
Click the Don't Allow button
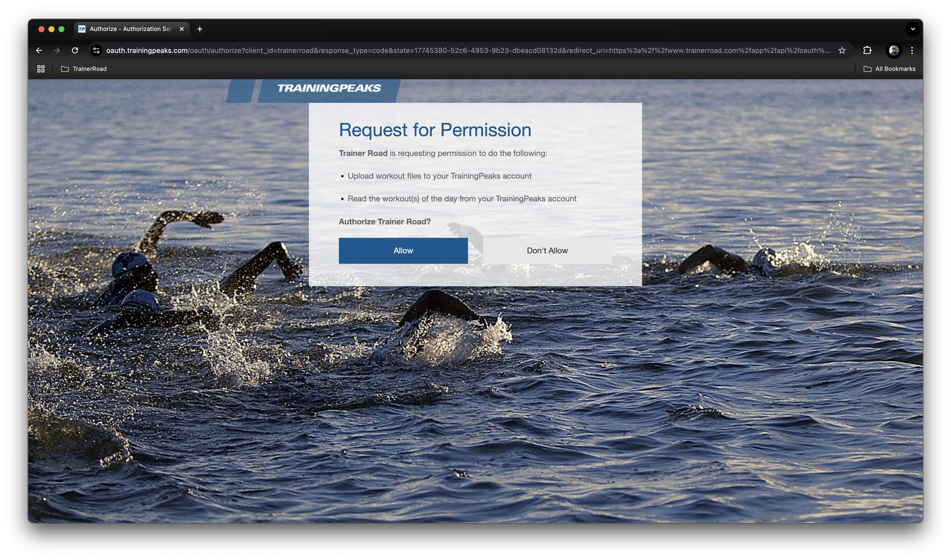click(x=547, y=251)
